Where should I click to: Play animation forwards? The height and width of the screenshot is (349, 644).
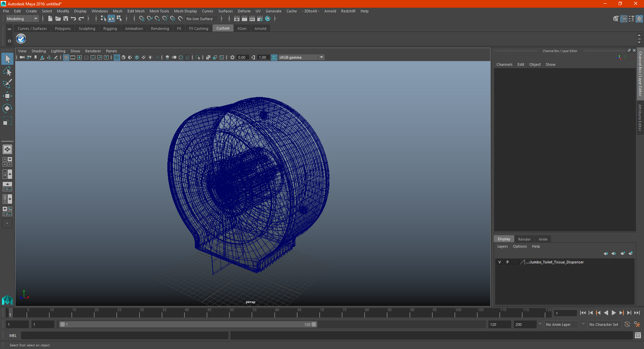[613, 313]
